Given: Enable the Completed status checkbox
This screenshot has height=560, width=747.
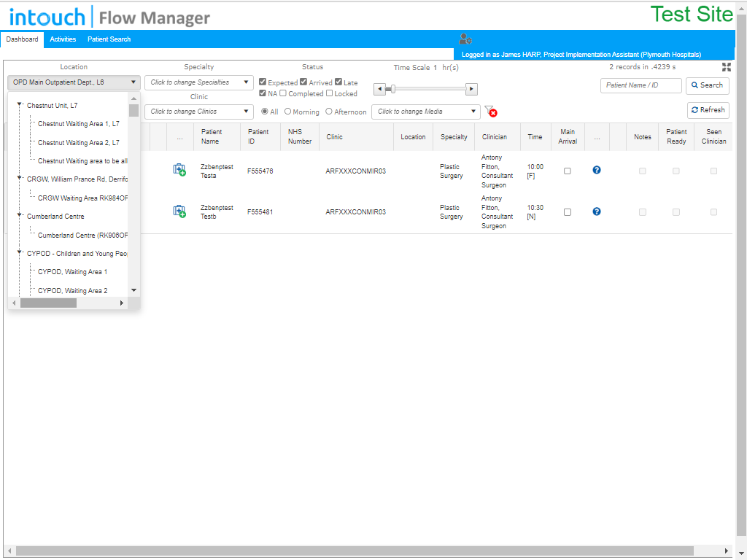Looking at the screenshot, I should 283,93.
